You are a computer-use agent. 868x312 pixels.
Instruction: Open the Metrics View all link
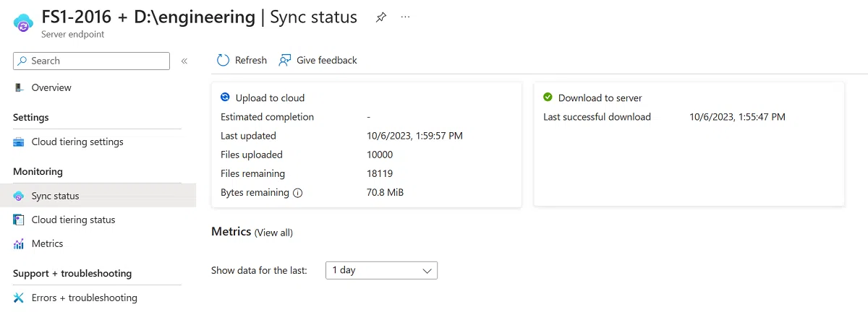pos(273,233)
